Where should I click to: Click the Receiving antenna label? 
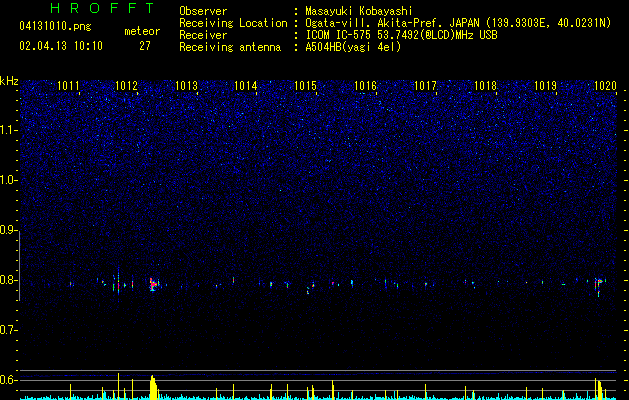click(x=230, y=47)
